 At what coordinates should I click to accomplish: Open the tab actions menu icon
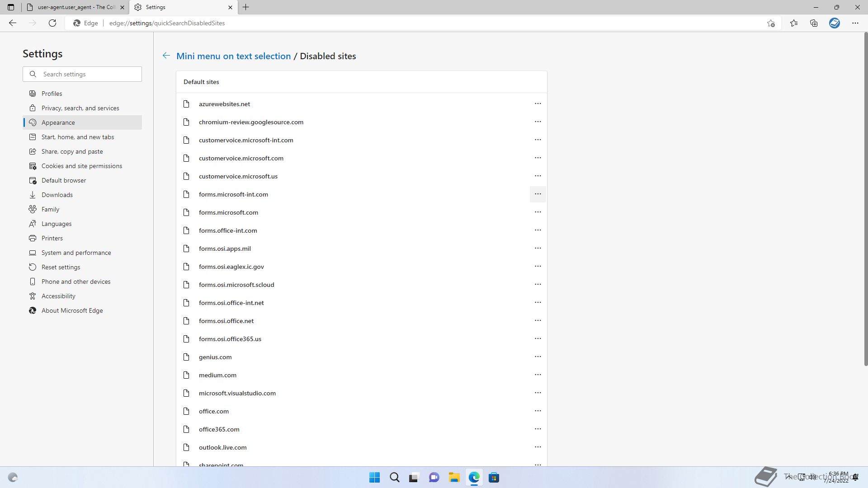[x=11, y=7]
